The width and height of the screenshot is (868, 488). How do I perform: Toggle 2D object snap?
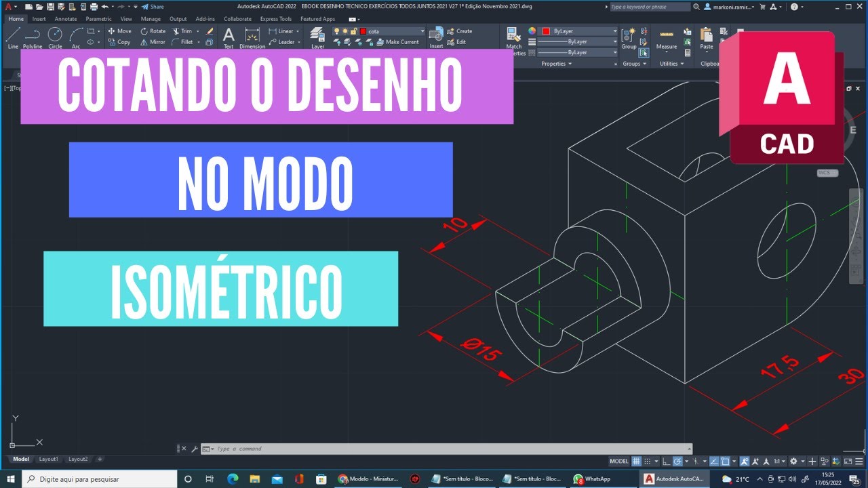[725, 461]
